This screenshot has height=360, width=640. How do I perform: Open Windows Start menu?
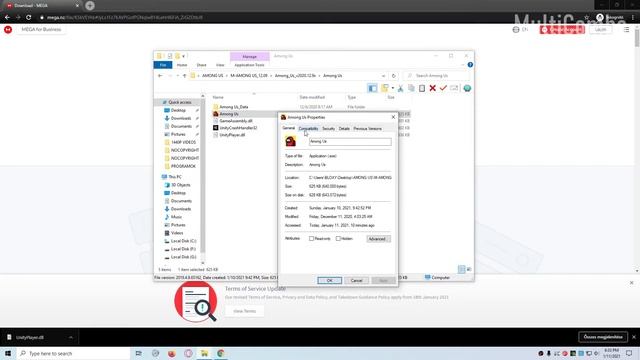tap(8, 353)
